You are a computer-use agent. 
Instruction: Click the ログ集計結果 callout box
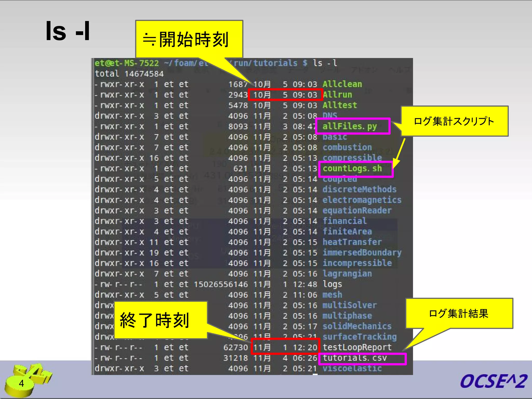459,314
